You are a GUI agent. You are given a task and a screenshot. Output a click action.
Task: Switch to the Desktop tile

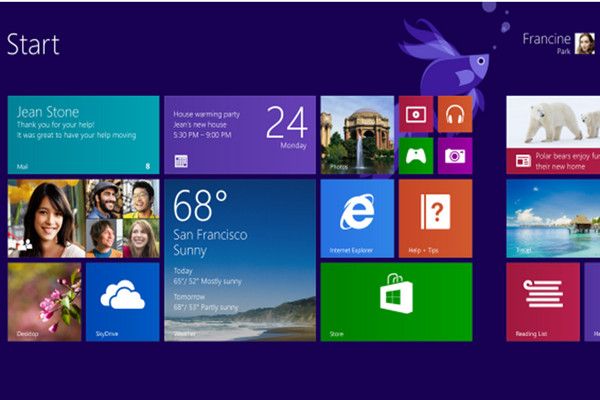coord(44,301)
